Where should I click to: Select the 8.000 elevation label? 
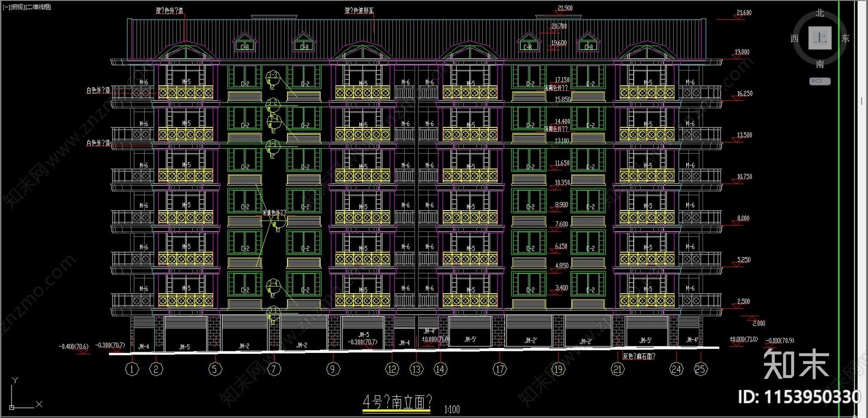point(743,218)
